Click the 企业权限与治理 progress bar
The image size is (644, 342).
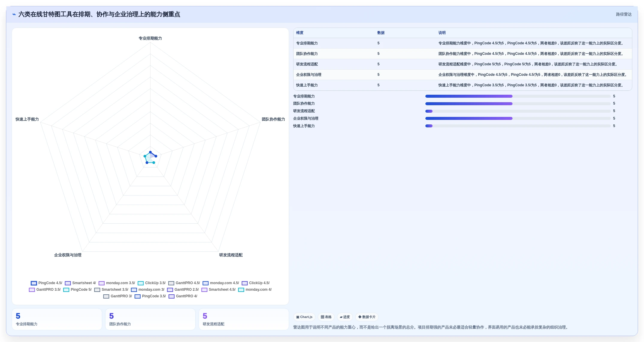(x=518, y=118)
